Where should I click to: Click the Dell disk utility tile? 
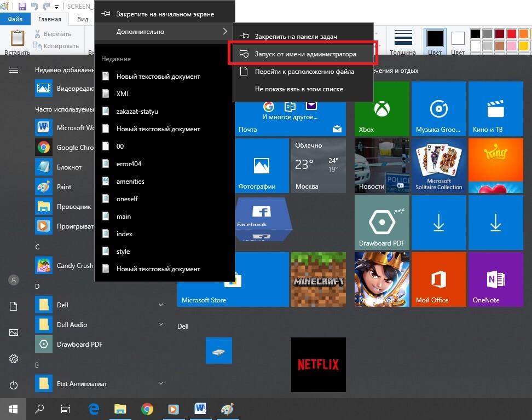pyautogui.click(x=219, y=351)
